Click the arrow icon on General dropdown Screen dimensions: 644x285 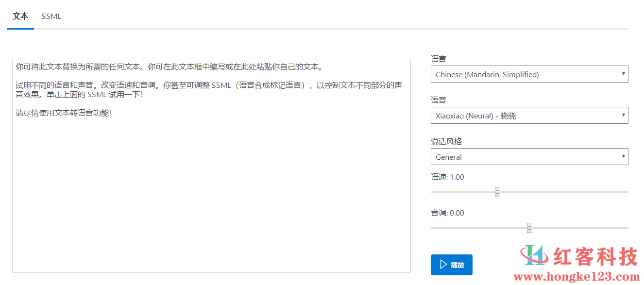pyautogui.click(x=623, y=156)
